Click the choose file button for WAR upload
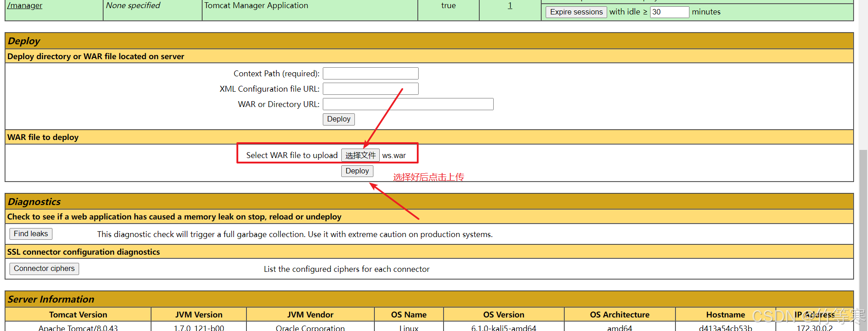Screen dimensions: 868x331 click(x=360, y=155)
